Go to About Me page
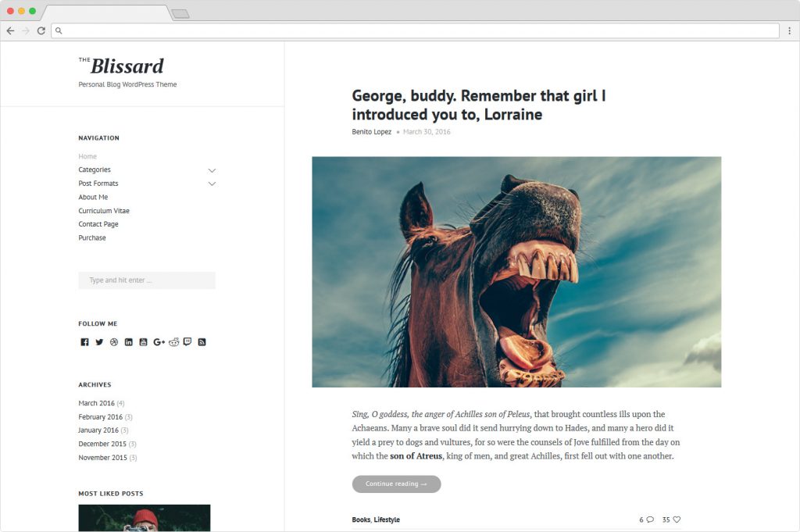Screen dimensions: 800x532 point(93,198)
